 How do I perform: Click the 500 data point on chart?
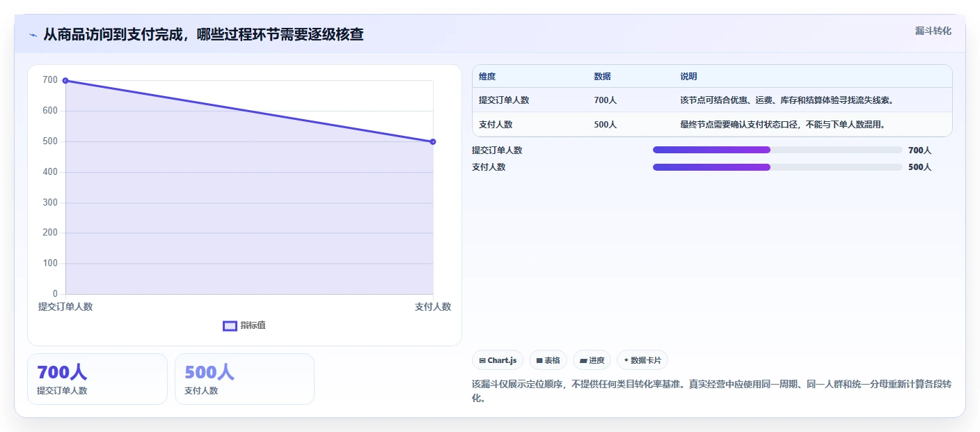pyautogui.click(x=433, y=141)
